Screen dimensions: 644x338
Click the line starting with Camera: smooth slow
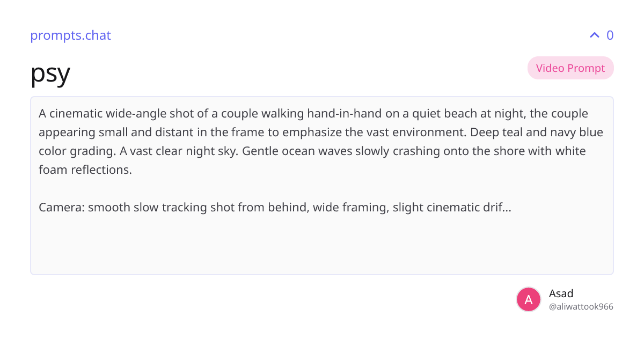coord(275,208)
